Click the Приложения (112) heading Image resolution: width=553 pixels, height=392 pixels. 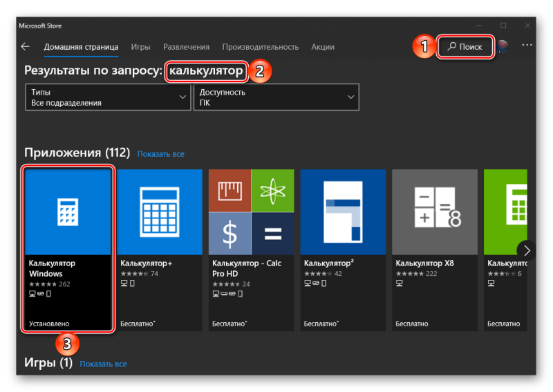tap(77, 153)
